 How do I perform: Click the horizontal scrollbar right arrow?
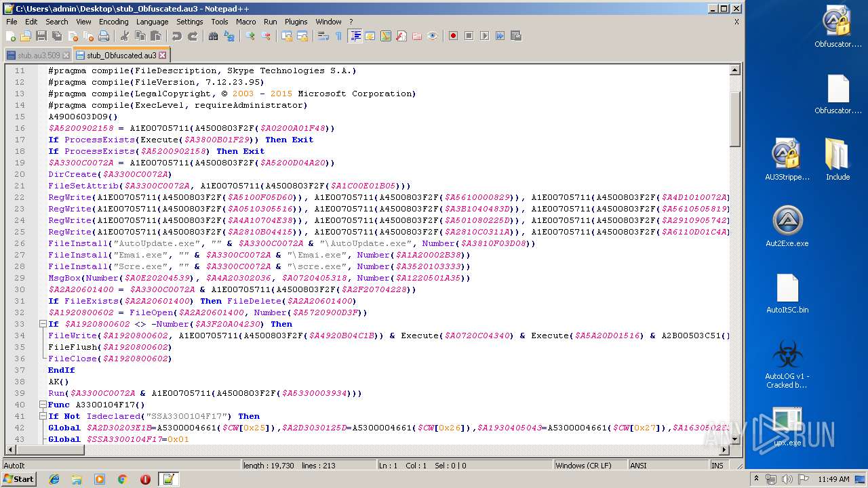pos(724,450)
